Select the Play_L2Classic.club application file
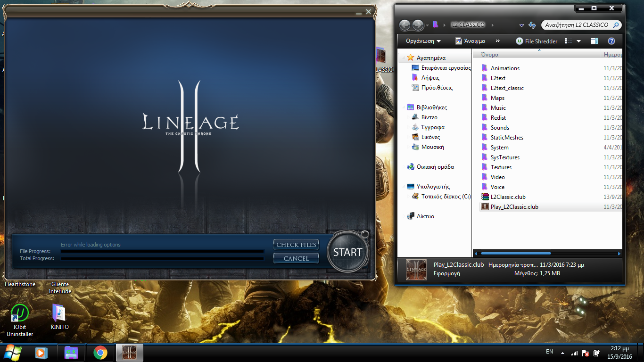This screenshot has width=644, height=362. (514, 206)
